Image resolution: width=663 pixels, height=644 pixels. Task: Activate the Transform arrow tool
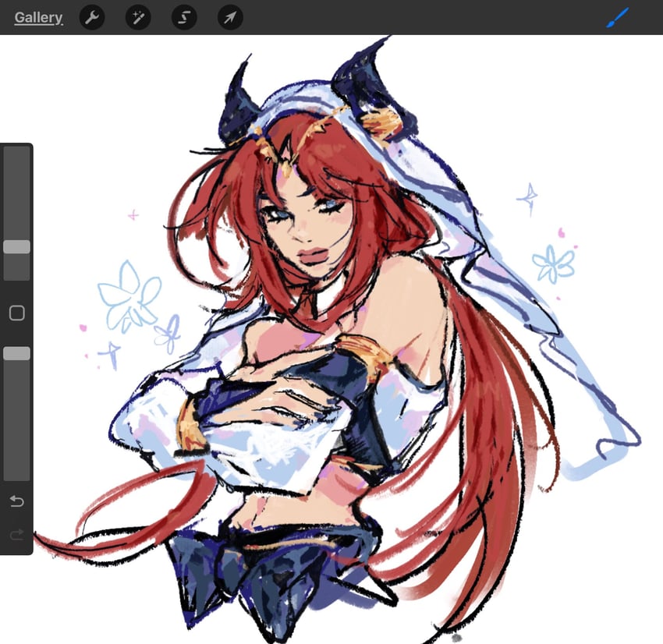(230, 18)
